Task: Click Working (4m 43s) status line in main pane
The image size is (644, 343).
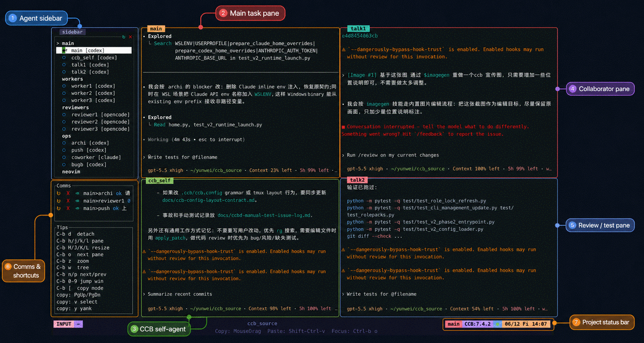Action: click(x=194, y=140)
